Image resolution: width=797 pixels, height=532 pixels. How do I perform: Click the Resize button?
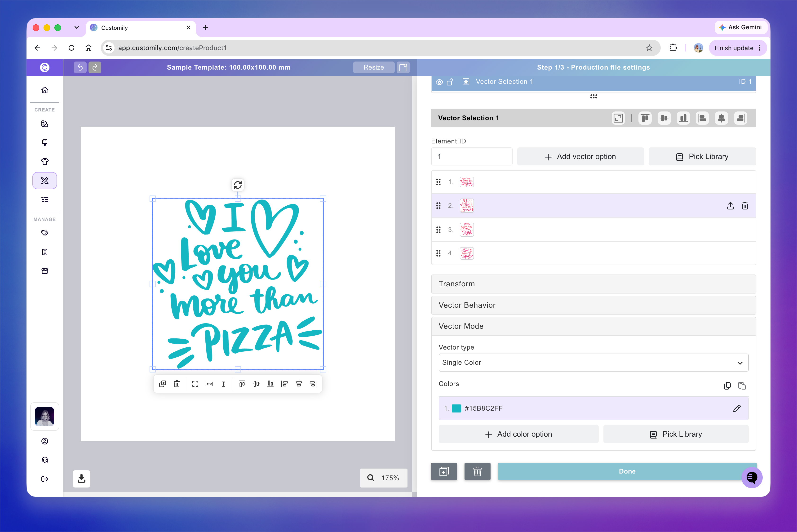coord(374,67)
